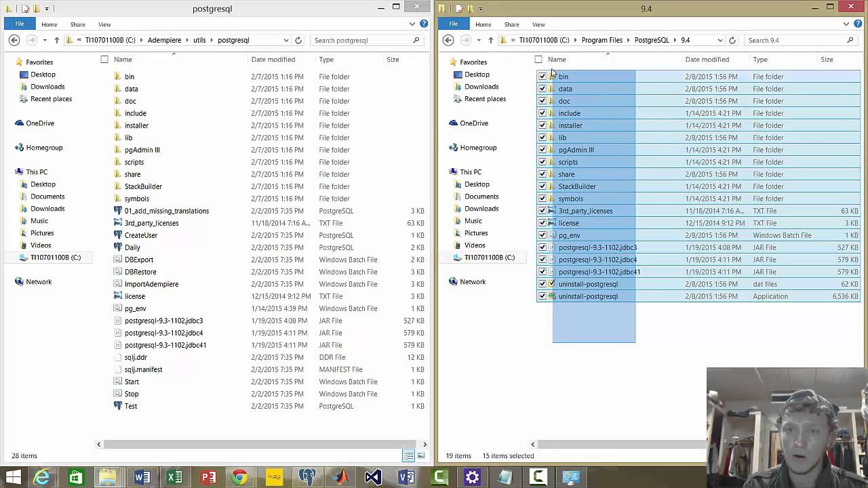This screenshot has width=868, height=488.
Task: Open Visual Studio from the taskbar
Action: [x=373, y=477]
